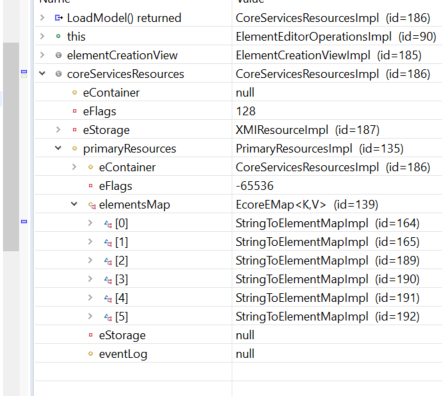Expand the LoadModel() returned entry

[42, 17]
